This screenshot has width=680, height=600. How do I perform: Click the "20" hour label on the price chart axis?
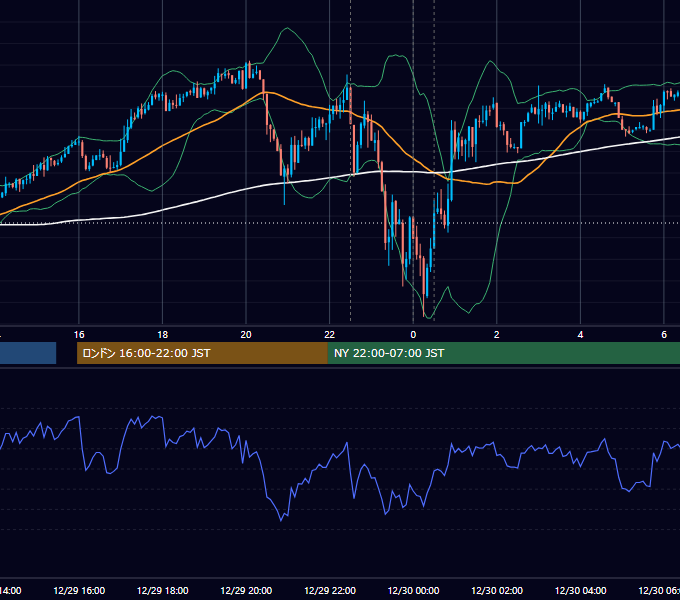(246, 335)
